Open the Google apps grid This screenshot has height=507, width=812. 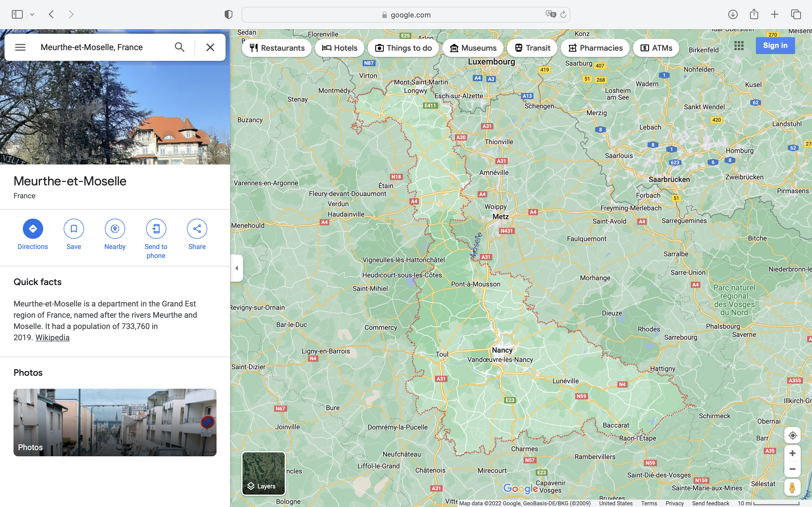(739, 46)
